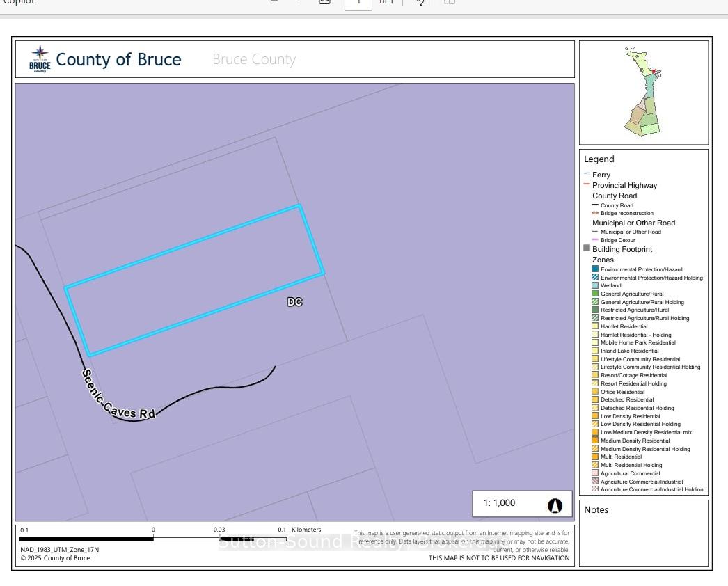The height and width of the screenshot is (586, 728).
Task: Click the overview map of Bruce County
Action: [642, 91]
